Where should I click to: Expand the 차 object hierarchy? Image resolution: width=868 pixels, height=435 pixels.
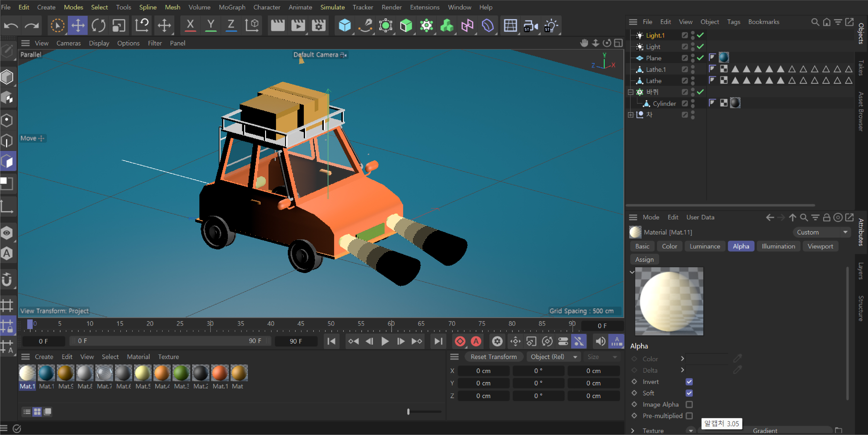pos(630,115)
